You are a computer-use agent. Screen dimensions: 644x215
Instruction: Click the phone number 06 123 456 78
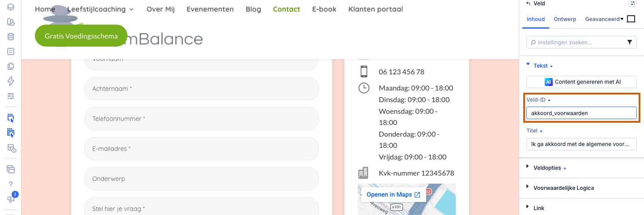click(x=402, y=72)
